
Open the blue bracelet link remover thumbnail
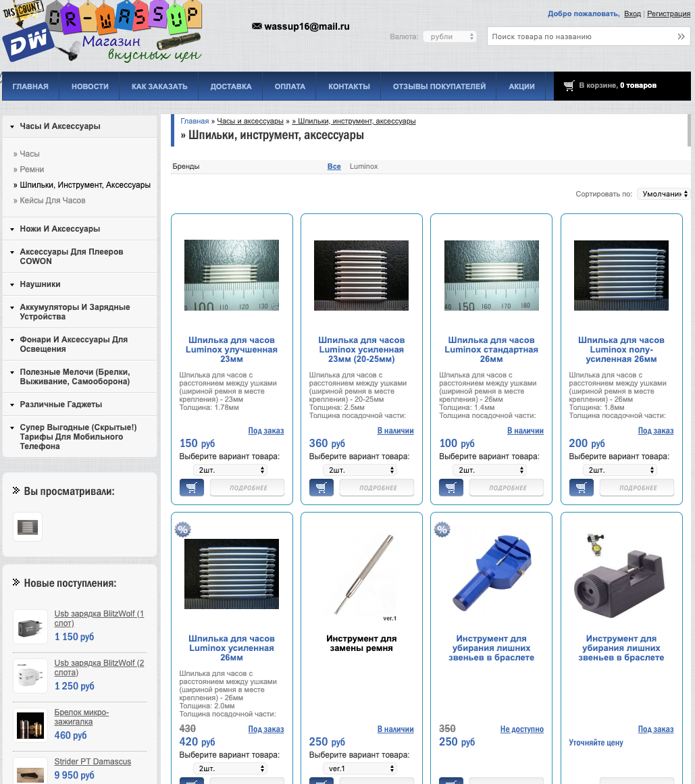pyautogui.click(x=491, y=575)
